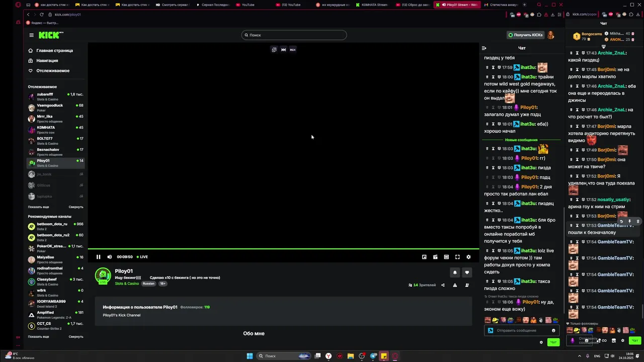Report the stream warning icon
This screenshot has height=362, width=644.
[x=455, y=285]
